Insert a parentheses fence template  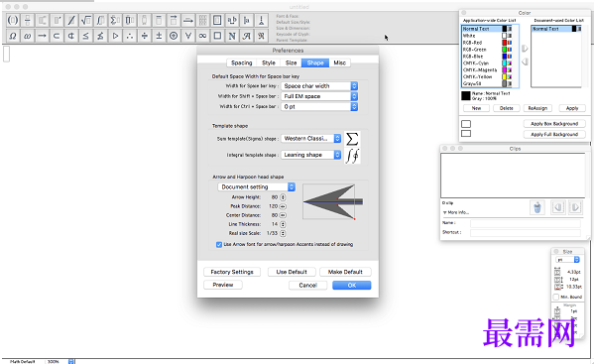click(13, 20)
